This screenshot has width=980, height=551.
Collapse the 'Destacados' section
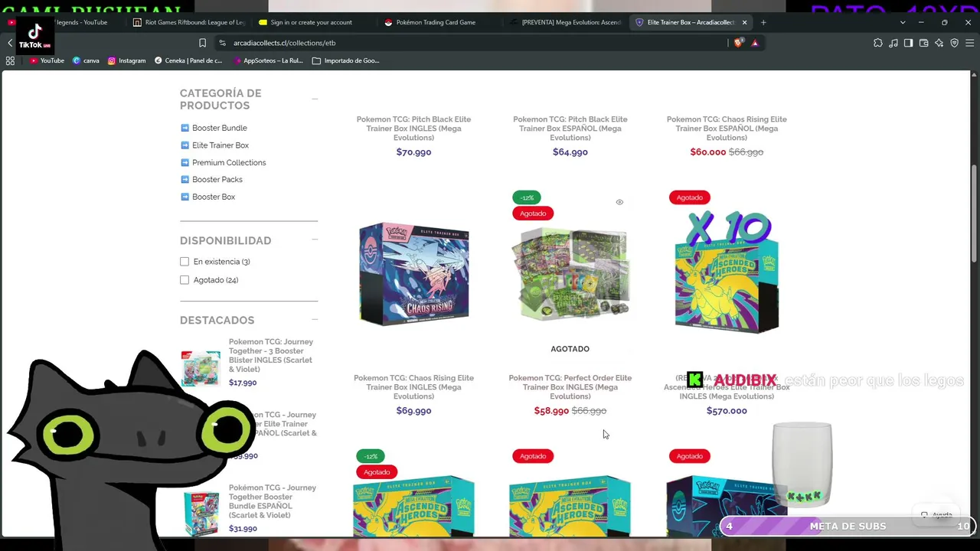pos(315,319)
